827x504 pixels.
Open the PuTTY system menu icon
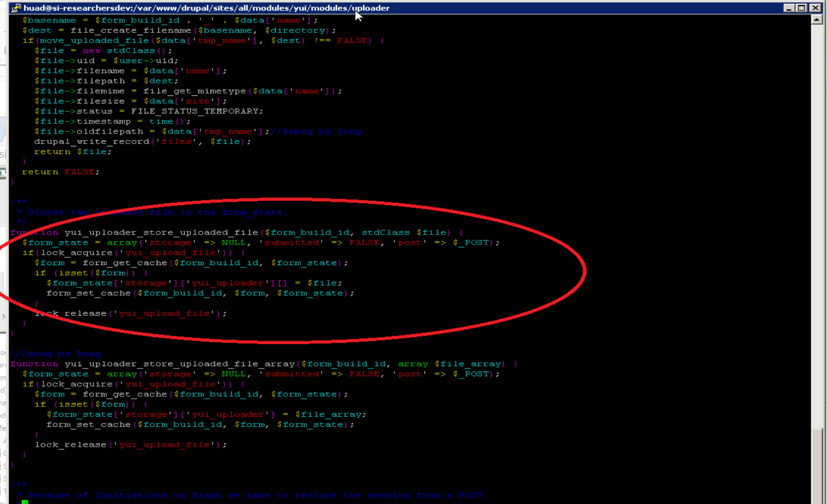tap(16, 8)
